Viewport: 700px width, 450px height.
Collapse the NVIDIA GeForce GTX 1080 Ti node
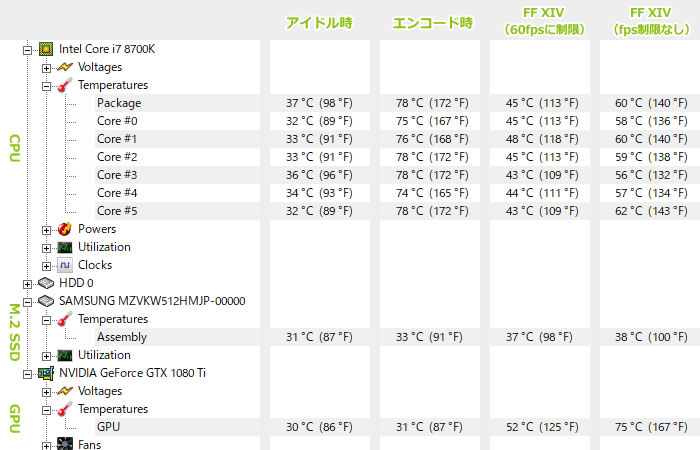tap(28, 374)
